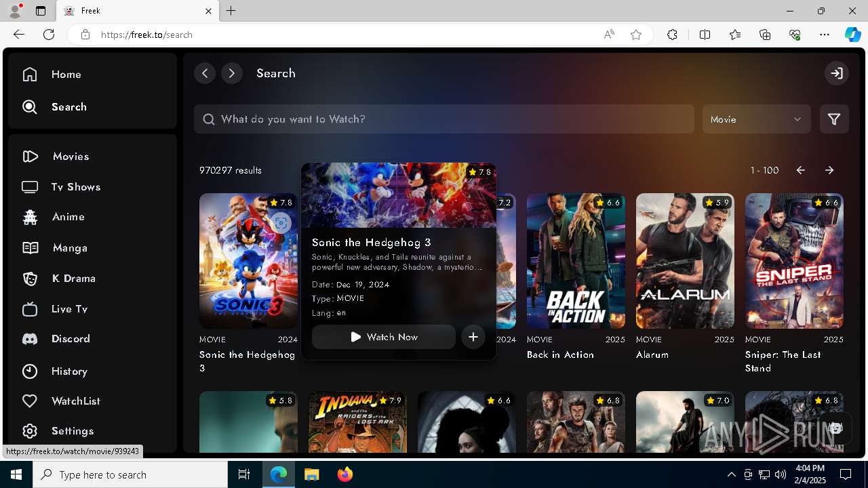This screenshot has width=868, height=488.
Task: Click the 7.8 rating badge on popup
Action: 479,172
